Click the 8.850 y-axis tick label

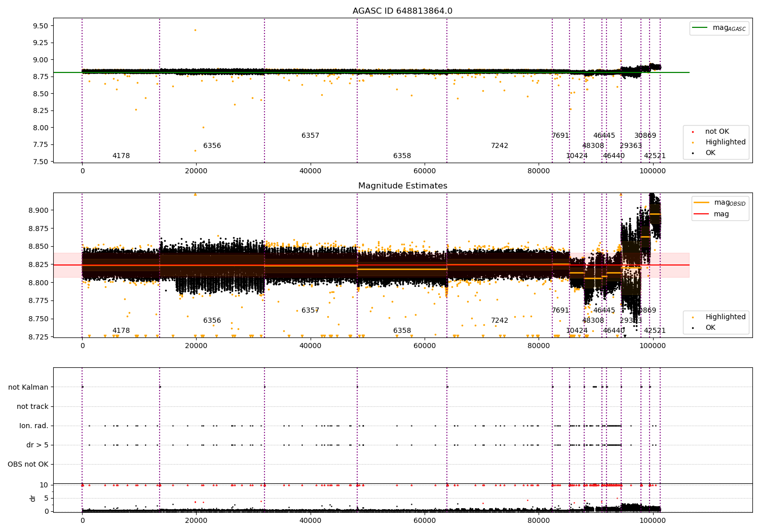pos(37,247)
